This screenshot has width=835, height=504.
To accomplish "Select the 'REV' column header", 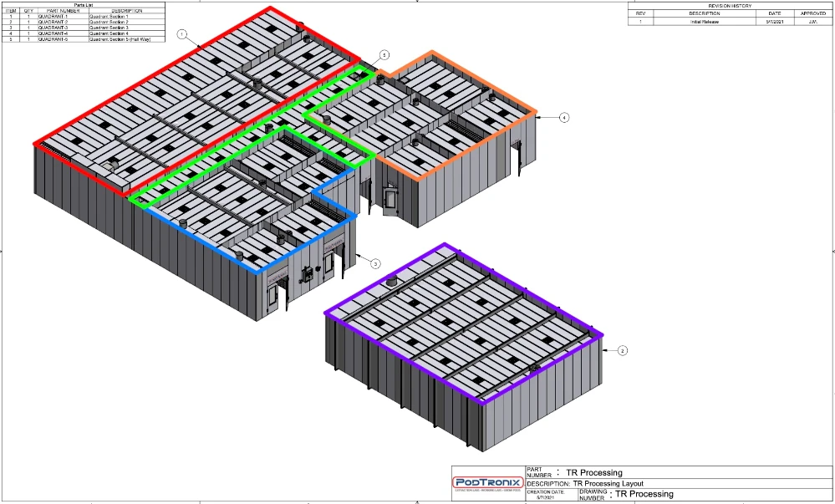I will coord(640,13).
